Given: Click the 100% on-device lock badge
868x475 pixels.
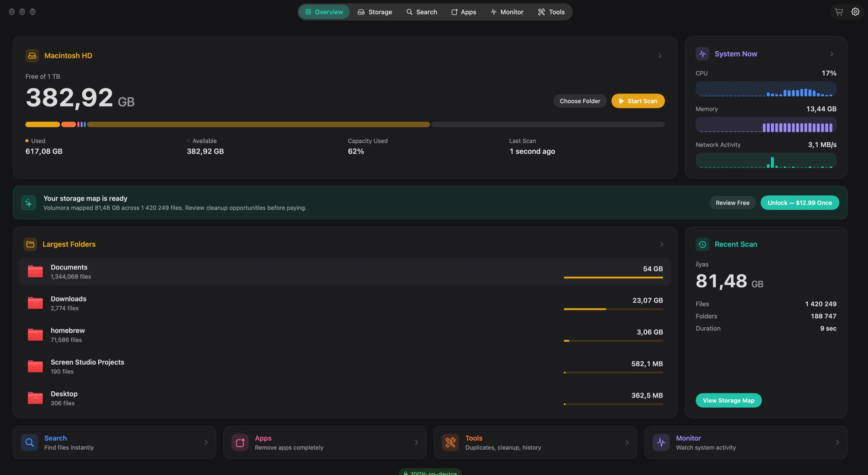Looking at the screenshot, I should (x=430, y=472).
